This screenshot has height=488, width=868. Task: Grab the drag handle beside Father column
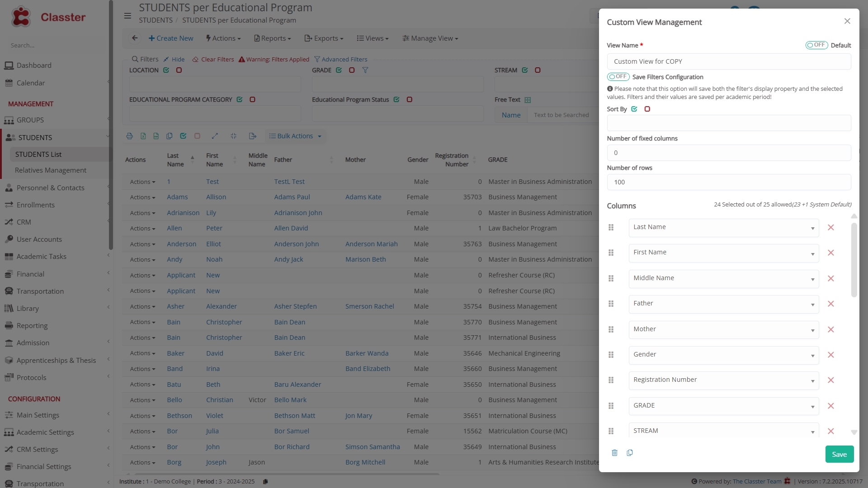611,304
